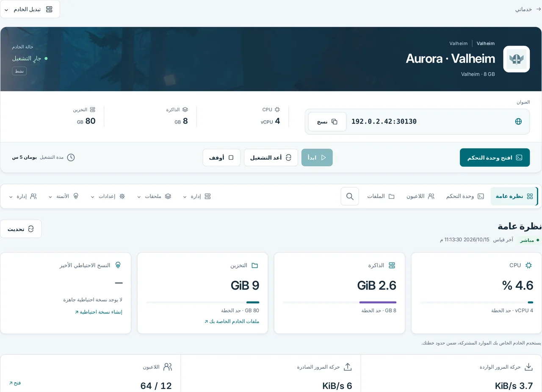This screenshot has height=392, width=542.
Task: Click the globe icon in the address field
Action: click(x=518, y=121)
